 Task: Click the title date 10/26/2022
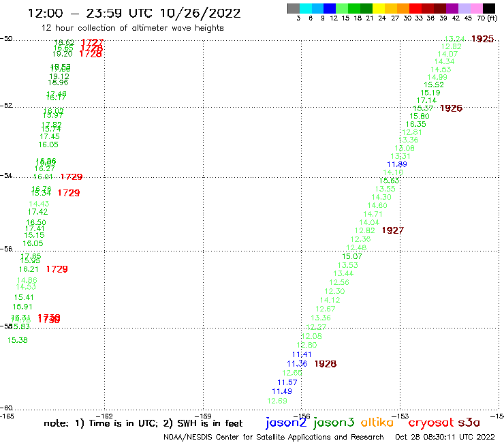click(200, 14)
